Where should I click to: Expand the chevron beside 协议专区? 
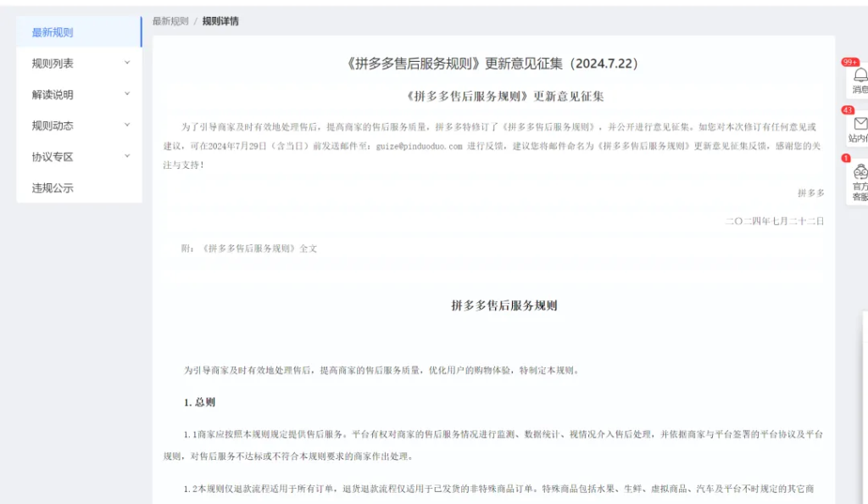tap(127, 156)
